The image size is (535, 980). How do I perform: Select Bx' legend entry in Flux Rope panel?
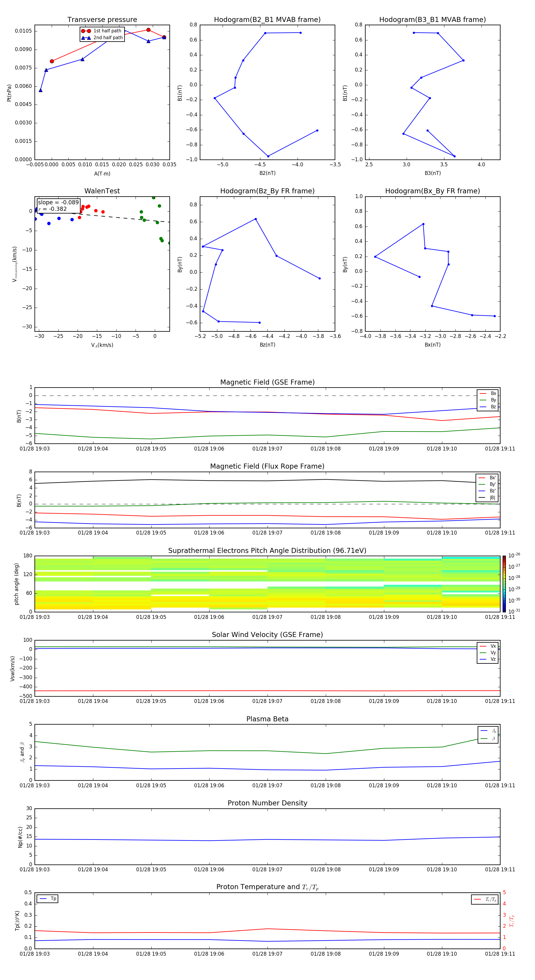(x=487, y=478)
